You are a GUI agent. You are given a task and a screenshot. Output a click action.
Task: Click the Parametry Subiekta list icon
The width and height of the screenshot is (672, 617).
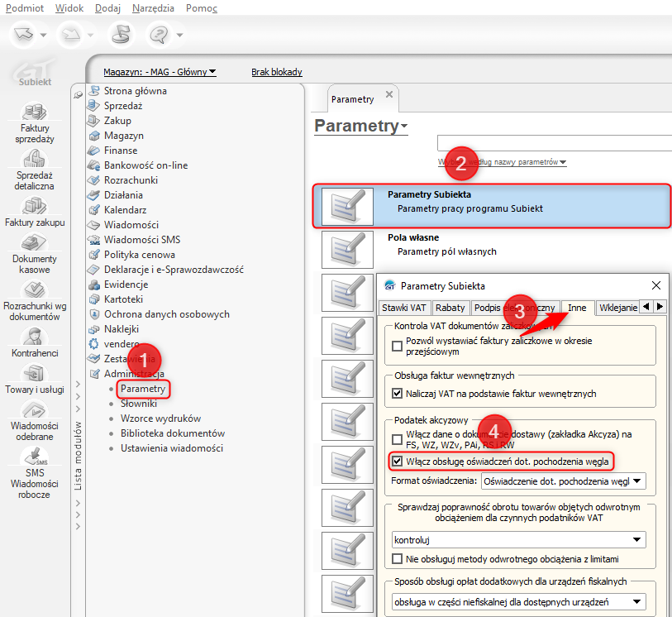(x=347, y=206)
